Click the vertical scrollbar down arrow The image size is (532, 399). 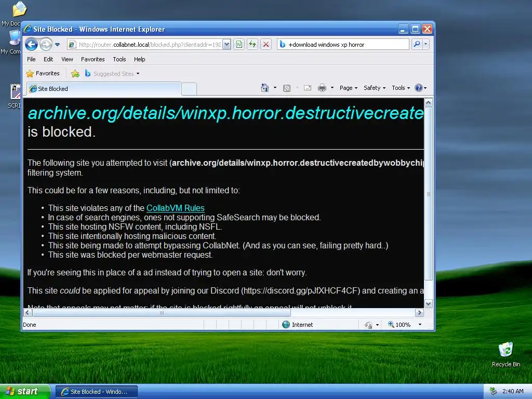(429, 304)
